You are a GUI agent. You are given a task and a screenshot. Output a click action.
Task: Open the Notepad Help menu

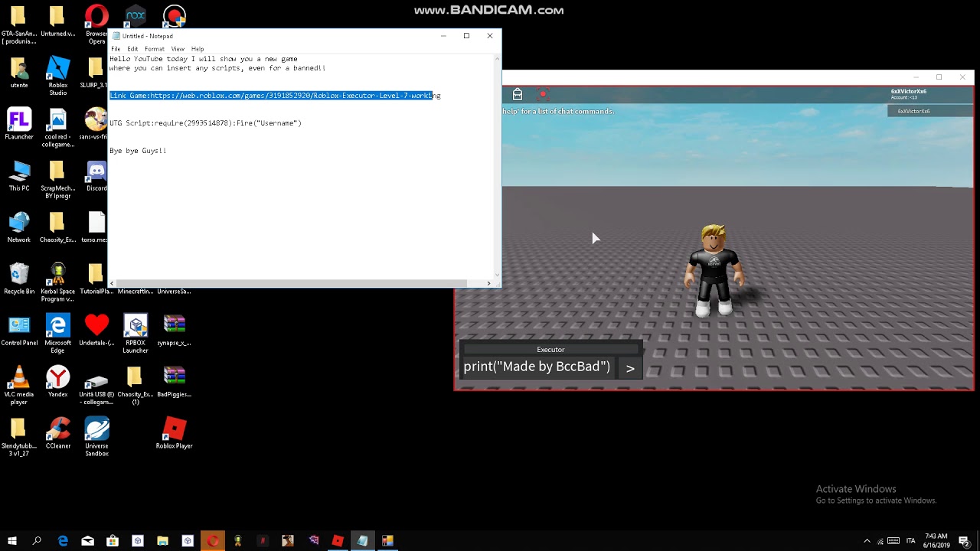tap(198, 49)
